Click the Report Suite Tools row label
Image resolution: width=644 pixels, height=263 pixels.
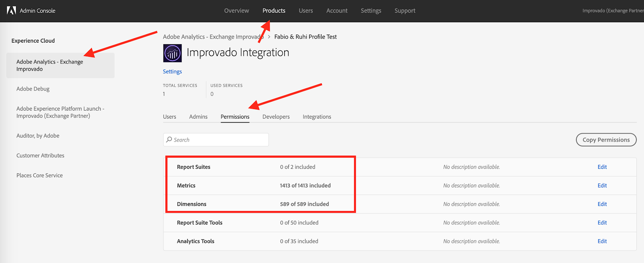click(x=200, y=222)
